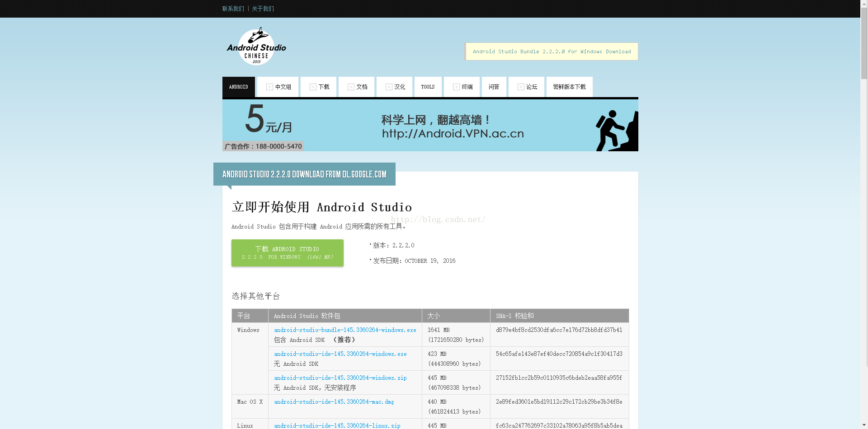
Task: Expand the plus icon beside 论坛
Action: 521,87
